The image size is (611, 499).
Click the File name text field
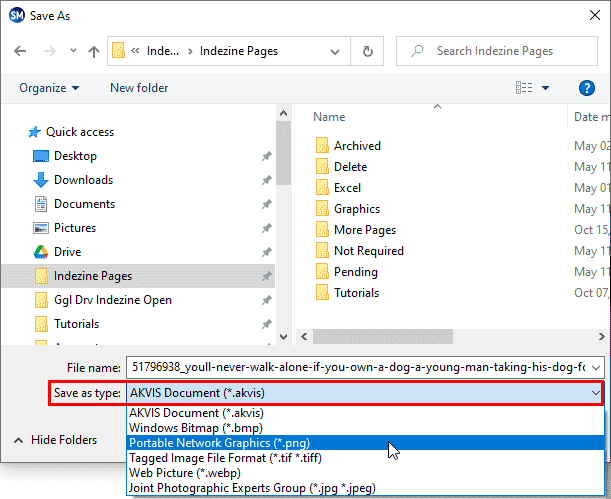[x=364, y=367]
